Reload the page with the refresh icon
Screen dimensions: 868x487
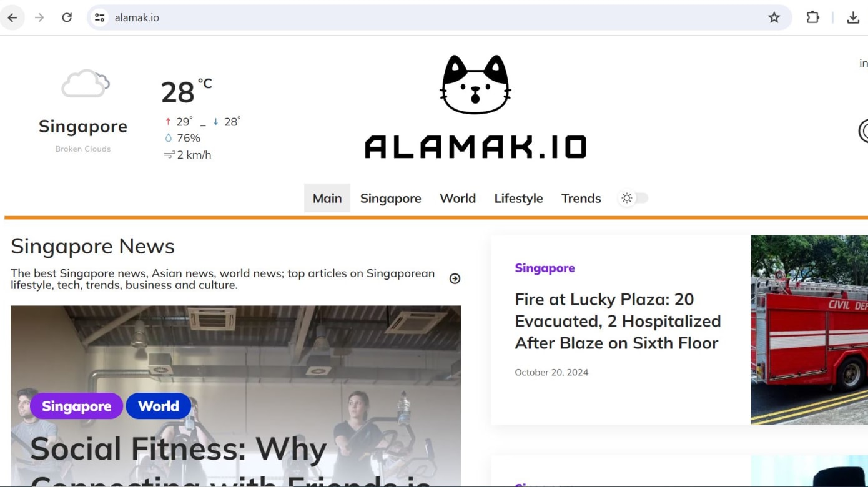pos(67,17)
